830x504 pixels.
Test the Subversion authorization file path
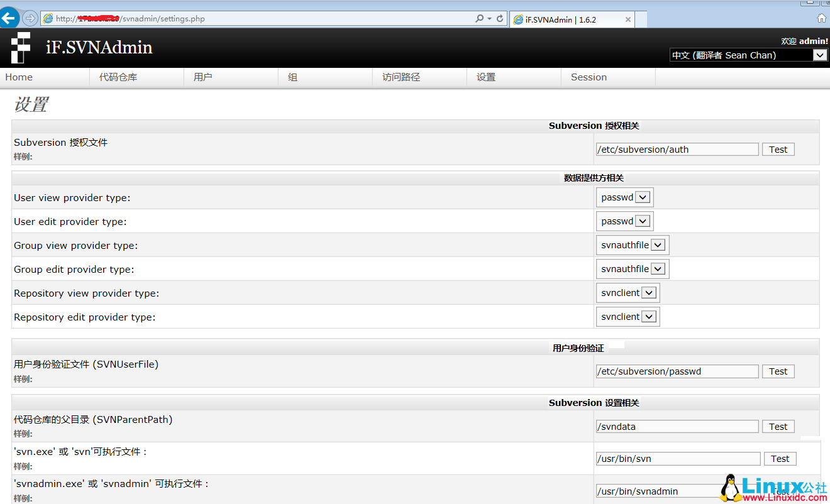[778, 149]
